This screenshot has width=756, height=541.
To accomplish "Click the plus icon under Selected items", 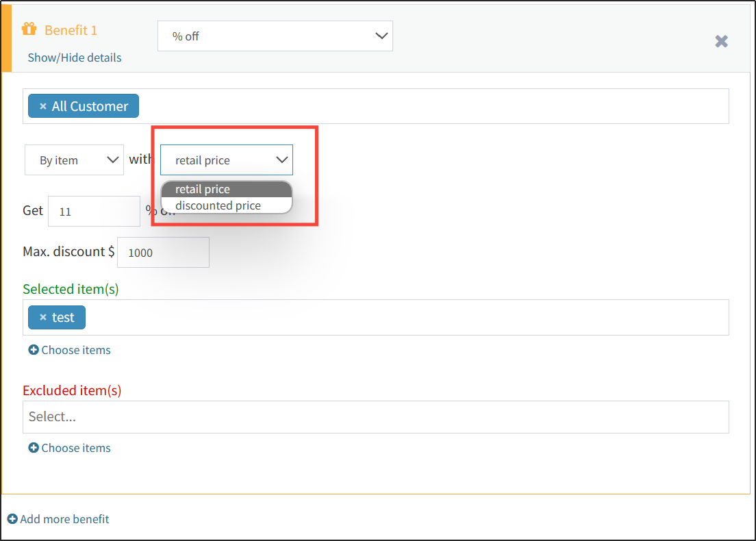I will 32,350.
